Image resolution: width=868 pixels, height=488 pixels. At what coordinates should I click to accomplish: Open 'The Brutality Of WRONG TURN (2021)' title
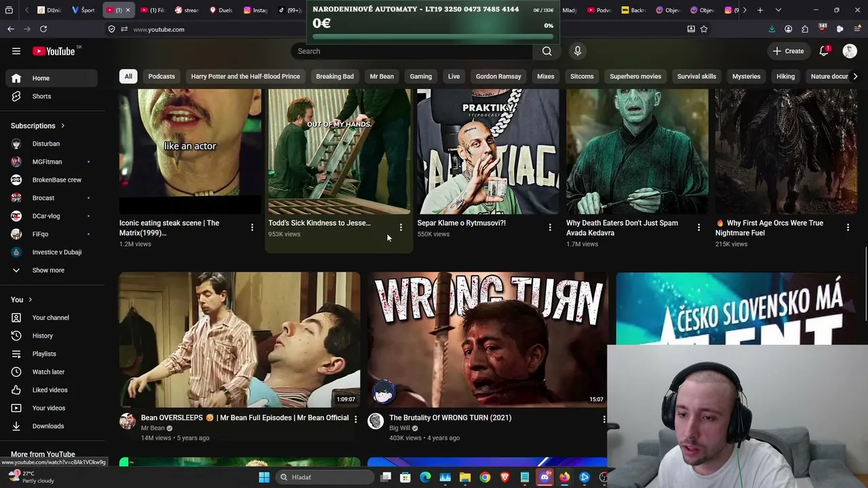[450, 418]
